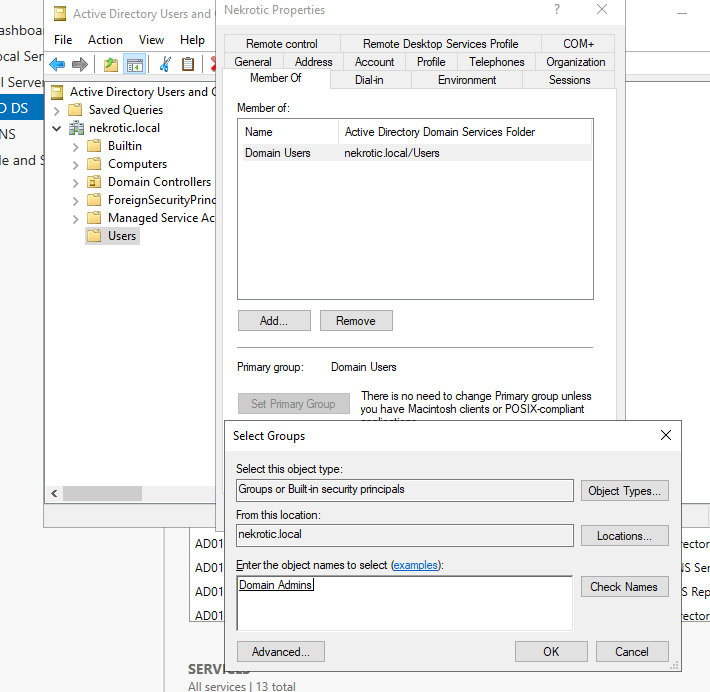This screenshot has width=710, height=692.
Task: Expand the Managed Service Accounts node
Action: coord(75,219)
